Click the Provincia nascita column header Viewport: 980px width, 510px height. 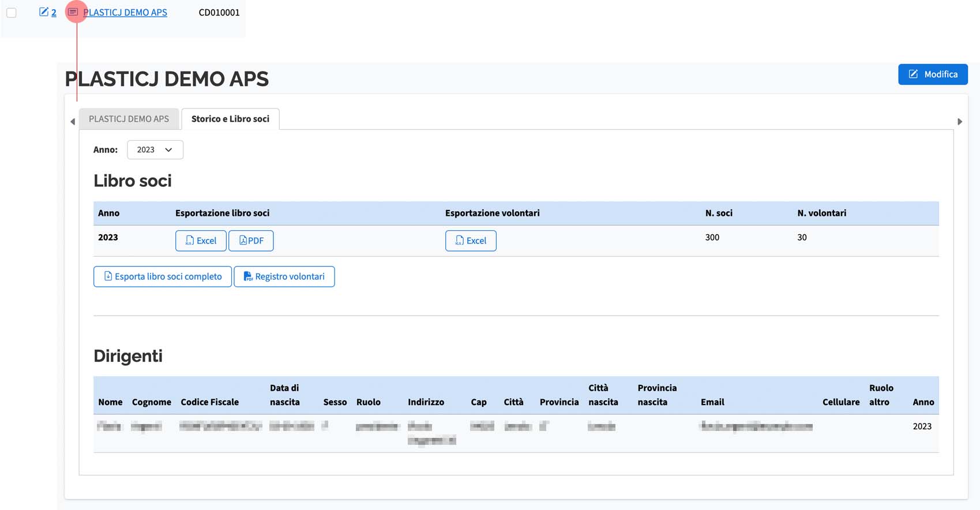pyautogui.click(x=657, y=395)
